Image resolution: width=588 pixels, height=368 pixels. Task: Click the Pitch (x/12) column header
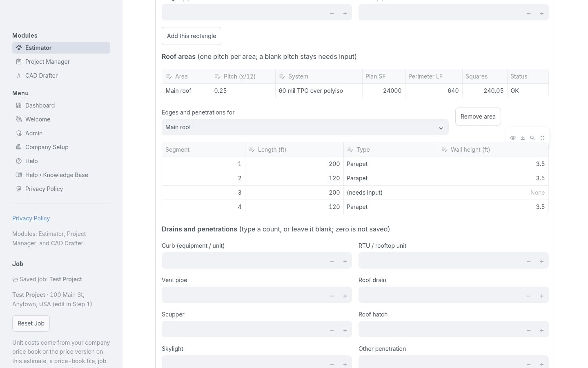tap(243, 76)
